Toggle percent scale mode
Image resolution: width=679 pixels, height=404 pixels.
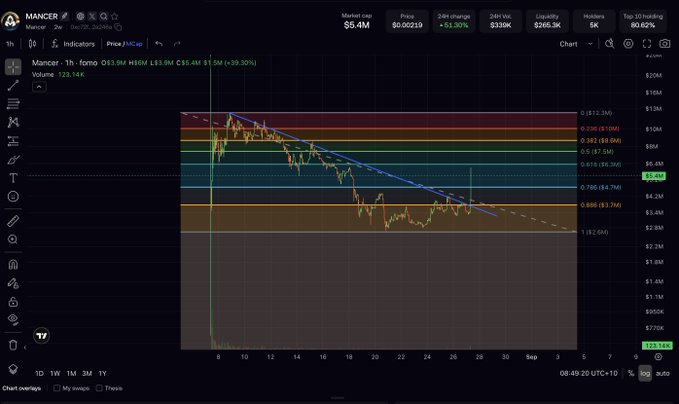(x=630, y=373)
